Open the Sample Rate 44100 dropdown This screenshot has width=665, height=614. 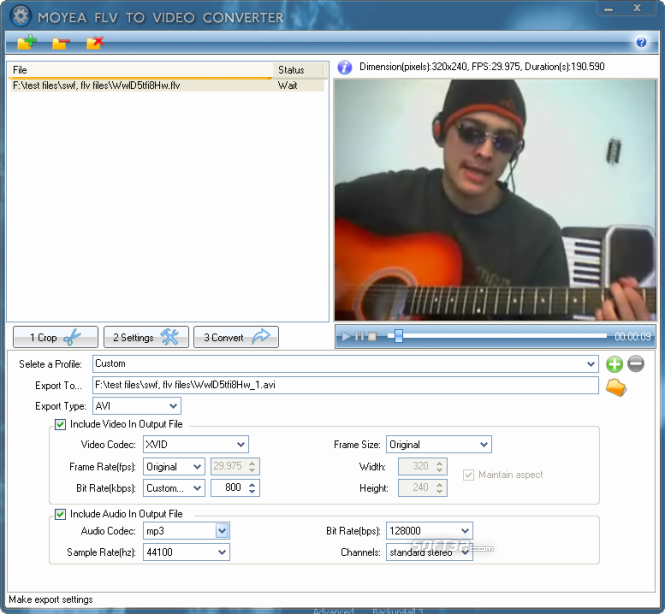click(x=186, y=552)
